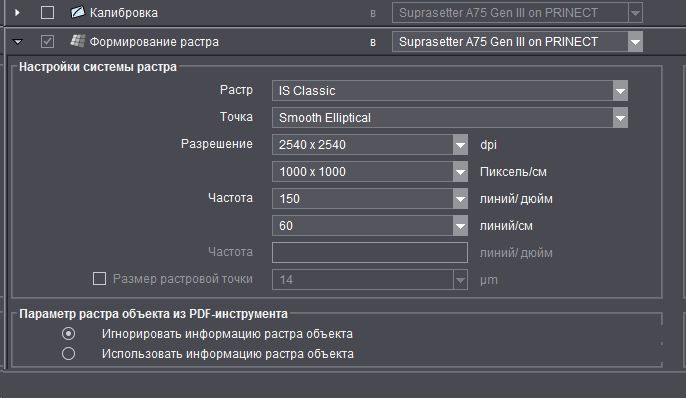Screen dimensions: 686x398
Task: Open the Точка Smooth Elliptical dropdown
Action: (620, 118)
